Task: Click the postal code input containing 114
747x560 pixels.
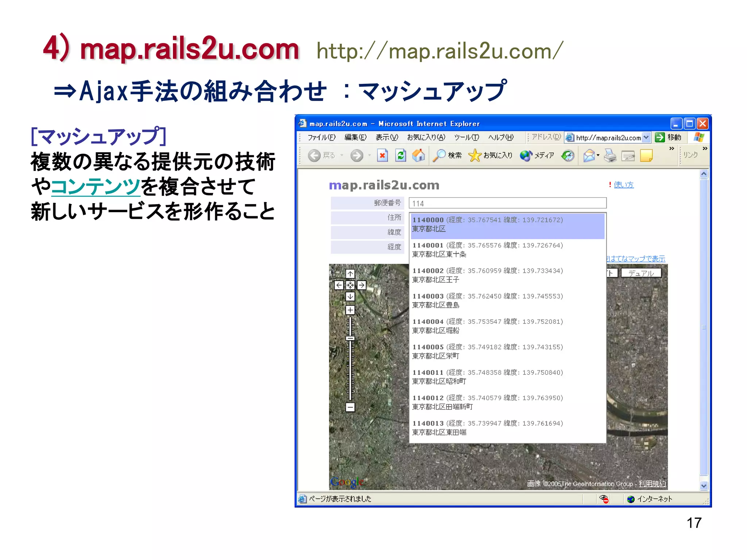Action: [508, 203]
